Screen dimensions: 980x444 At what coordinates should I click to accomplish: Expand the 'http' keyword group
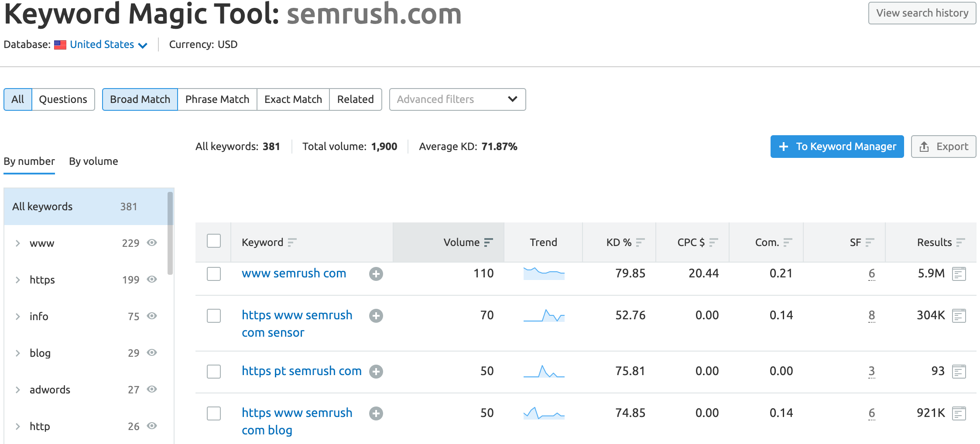coord(18,427)
